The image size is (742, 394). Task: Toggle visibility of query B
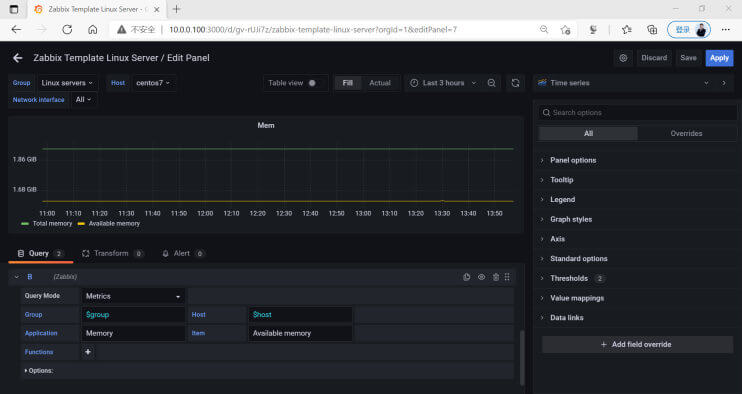pyautogui.click(x=481, y=277)
